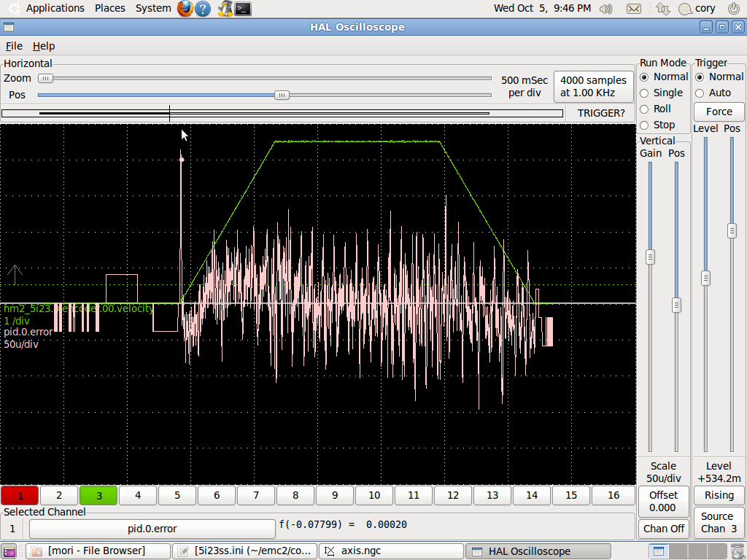Switch to 5i23ss.ini editor window
This screenshot has width=747, height=560.
(x=244, y=551)
